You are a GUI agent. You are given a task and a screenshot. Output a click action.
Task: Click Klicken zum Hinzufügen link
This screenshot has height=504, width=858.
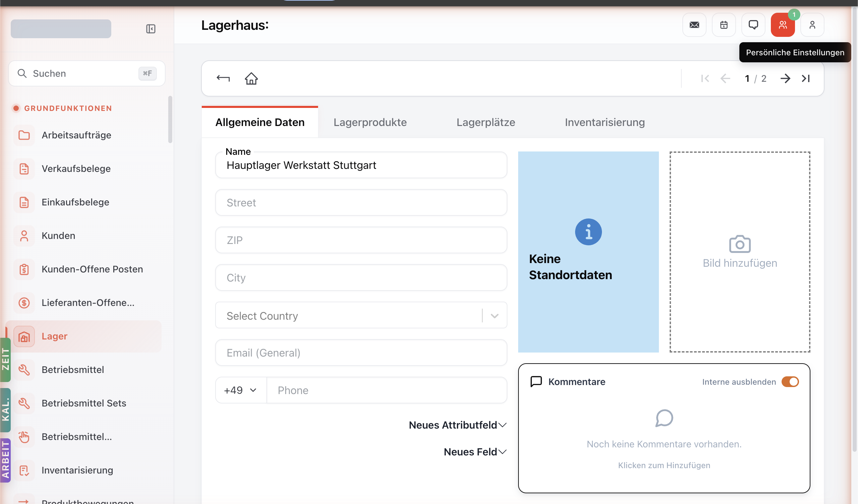pos(664,465)
